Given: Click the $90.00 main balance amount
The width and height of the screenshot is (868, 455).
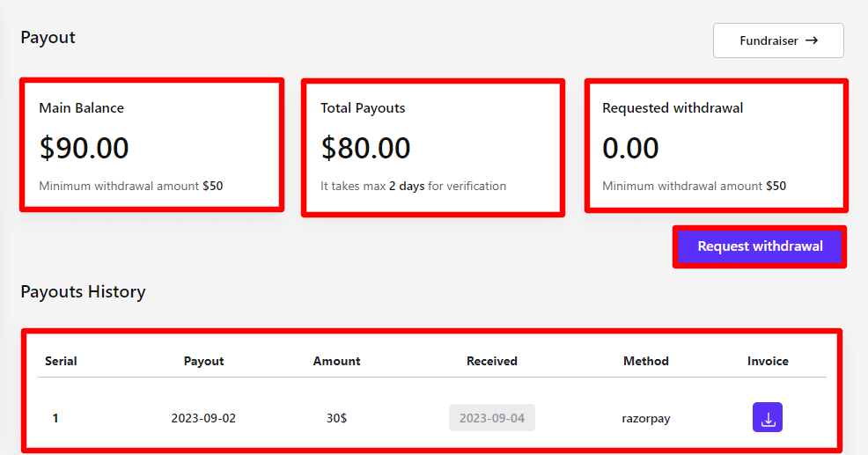Looking at the screenshot, I should (85, 148).
